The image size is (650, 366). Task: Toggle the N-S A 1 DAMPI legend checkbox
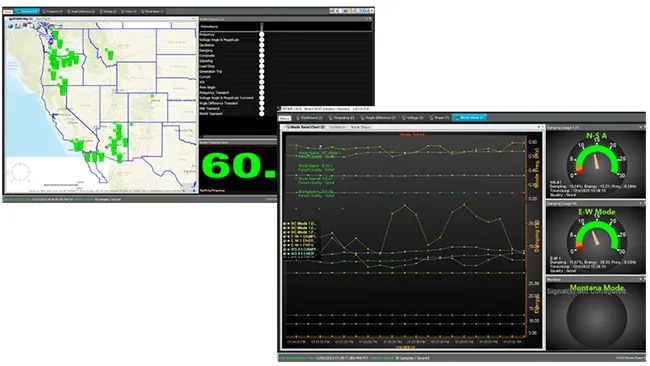285,249
